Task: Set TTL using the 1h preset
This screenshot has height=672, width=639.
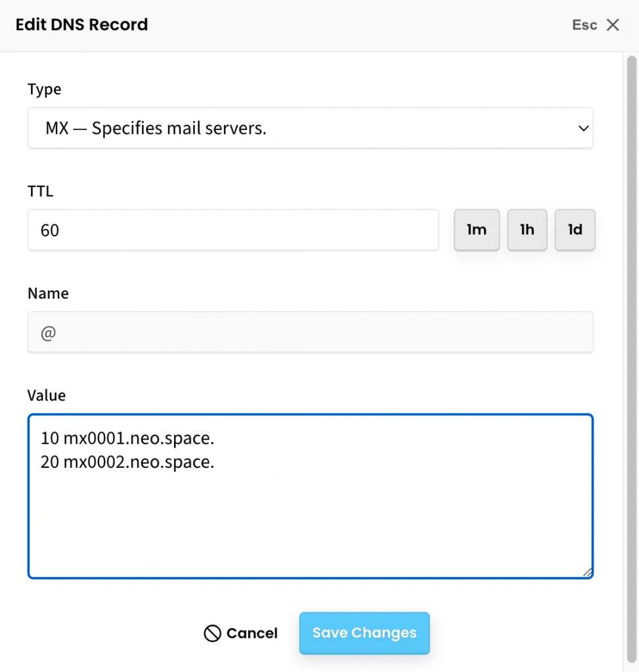Action: pyautogui.click(x=527, y=230)
